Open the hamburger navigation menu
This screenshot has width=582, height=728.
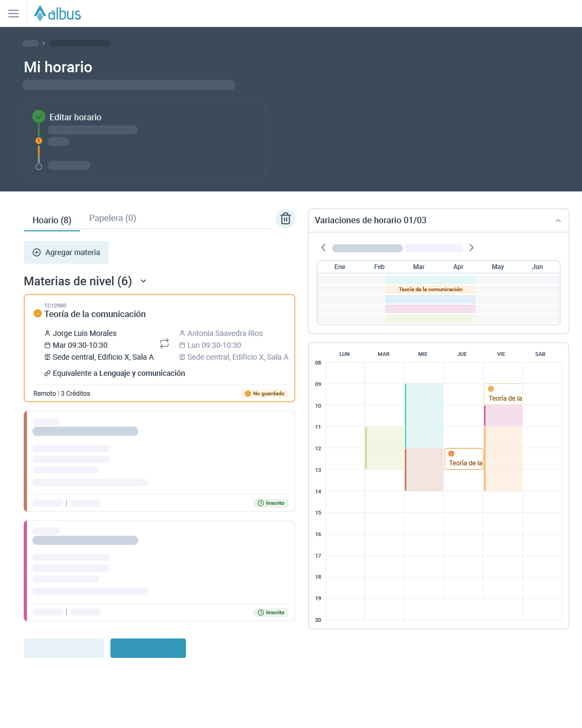(13, 13)
